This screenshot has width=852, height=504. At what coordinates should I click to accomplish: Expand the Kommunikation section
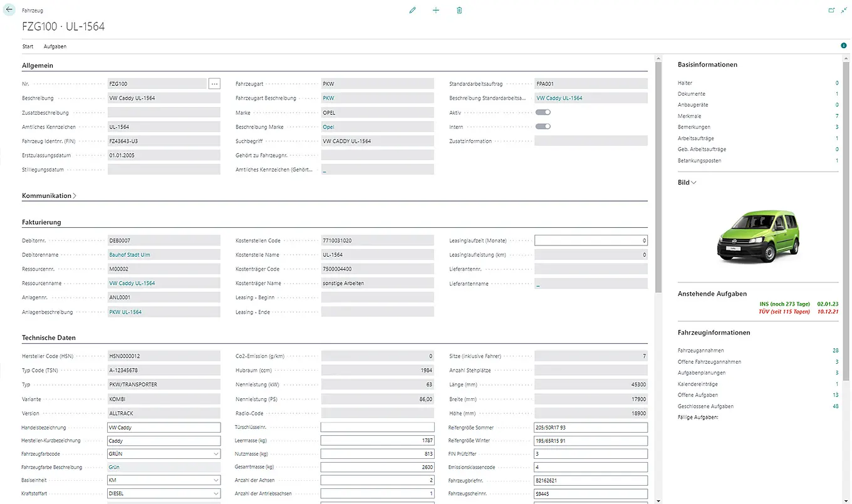[49, 196]
